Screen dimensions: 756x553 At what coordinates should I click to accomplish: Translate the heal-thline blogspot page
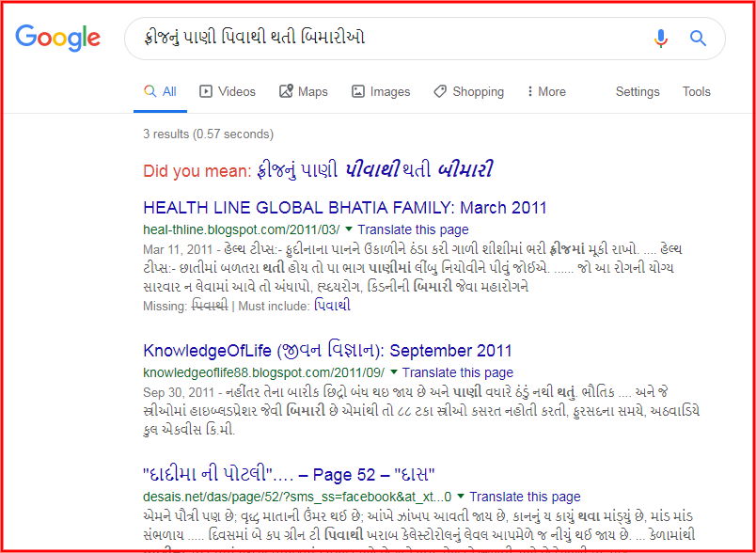(413, 229)
